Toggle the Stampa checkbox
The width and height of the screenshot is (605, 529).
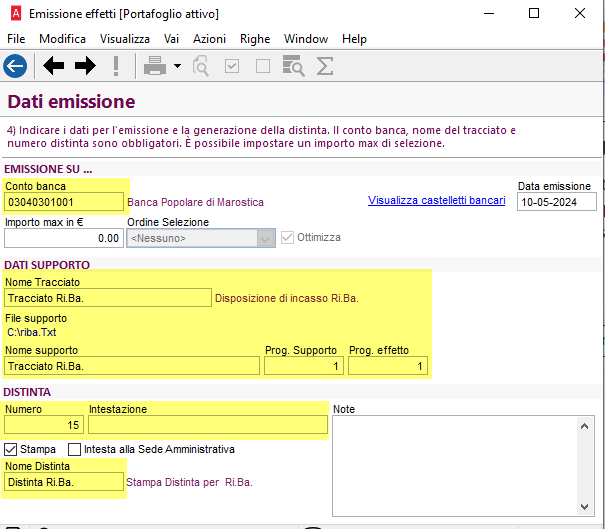click(x=10, y=449)
